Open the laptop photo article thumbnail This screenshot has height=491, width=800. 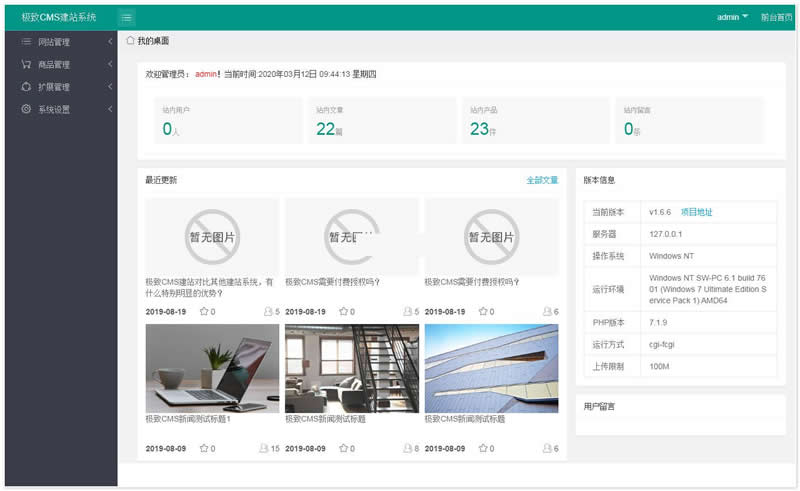pyautogui.click(x=212, y=368)
